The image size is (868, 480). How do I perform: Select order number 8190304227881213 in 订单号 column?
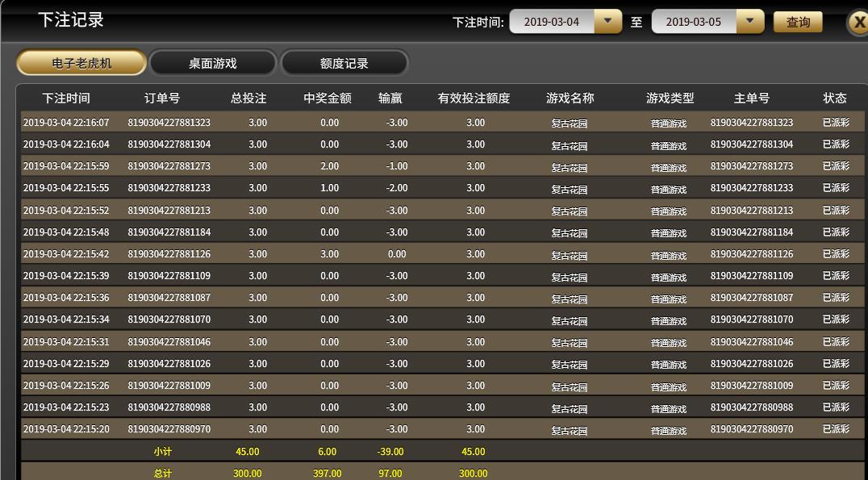[x=169, y=211]
